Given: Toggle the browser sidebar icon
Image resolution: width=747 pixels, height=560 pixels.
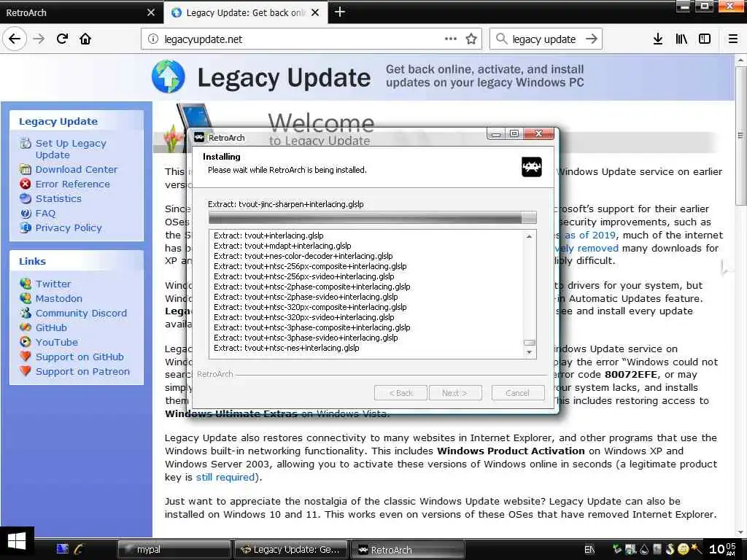Looking at the screenshot, I should tap(705, 39).
